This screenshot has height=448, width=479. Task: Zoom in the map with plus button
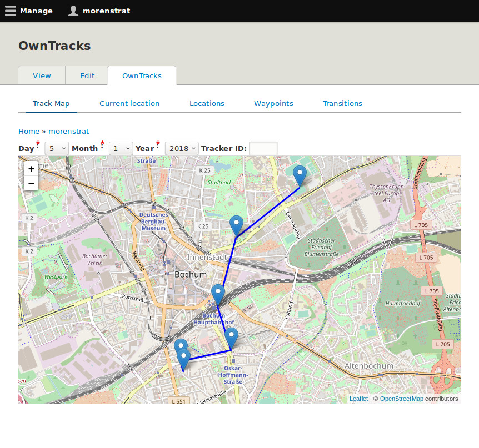pos(31,169)
